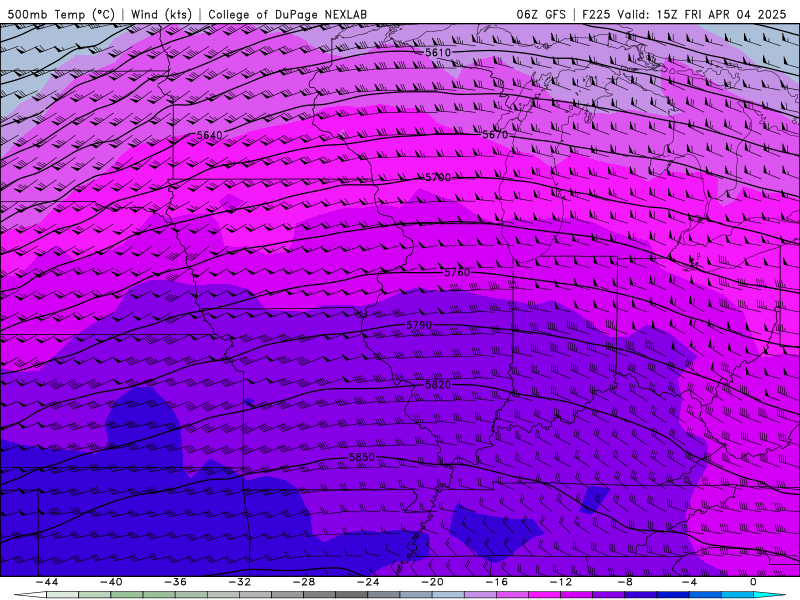Click the -8 color scale label
Viewport: 800px width, 600px height.
point(625,582)
